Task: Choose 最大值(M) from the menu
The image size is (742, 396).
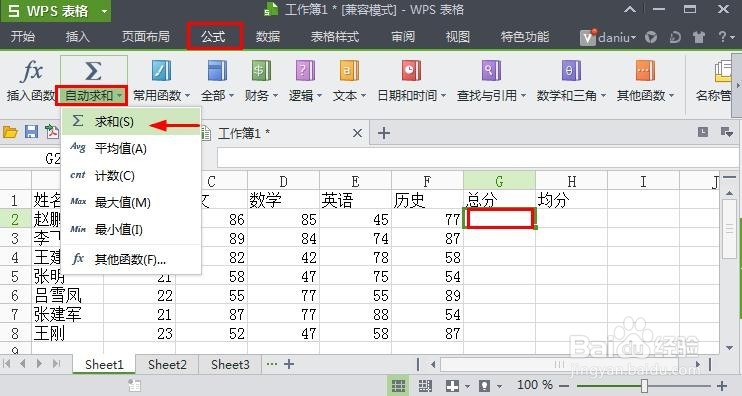Action: point(131,202)
